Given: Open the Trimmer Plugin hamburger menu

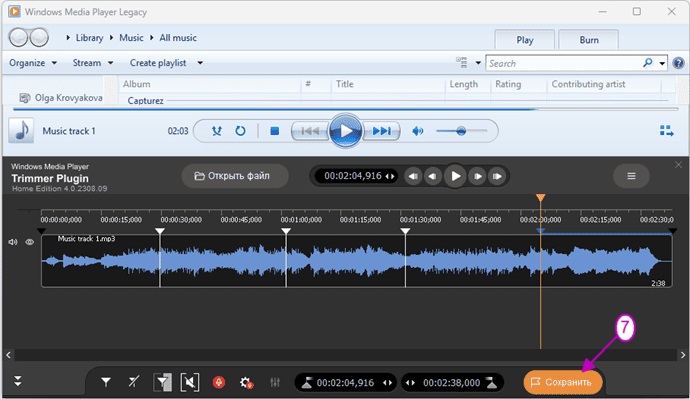Looking at the screenshot, I should point(631,176).
